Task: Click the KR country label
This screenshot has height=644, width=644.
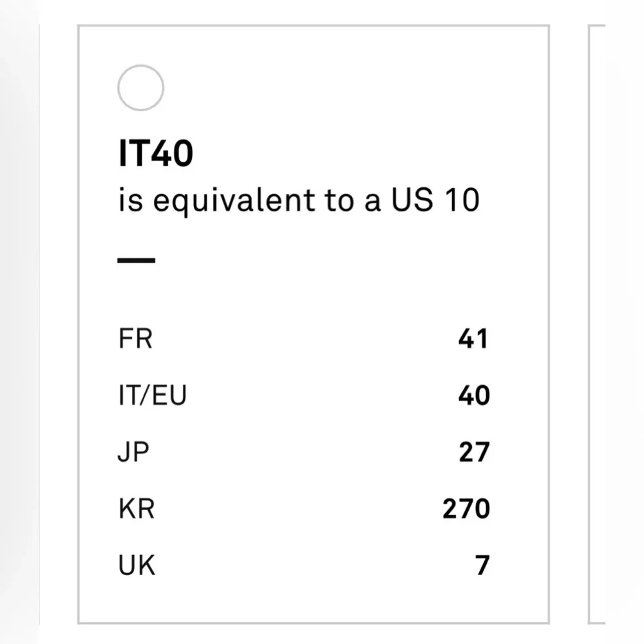Action: tap(137, 509)
